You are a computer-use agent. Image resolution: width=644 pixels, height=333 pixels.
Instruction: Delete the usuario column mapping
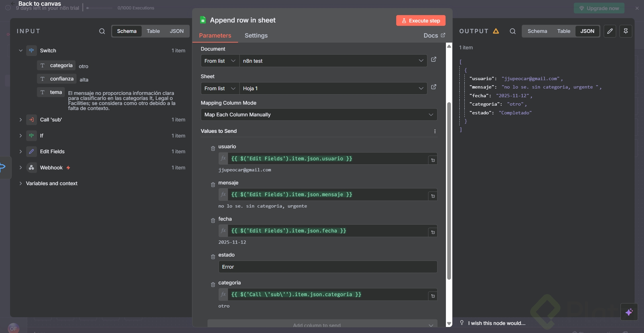[x=213, y=149]
